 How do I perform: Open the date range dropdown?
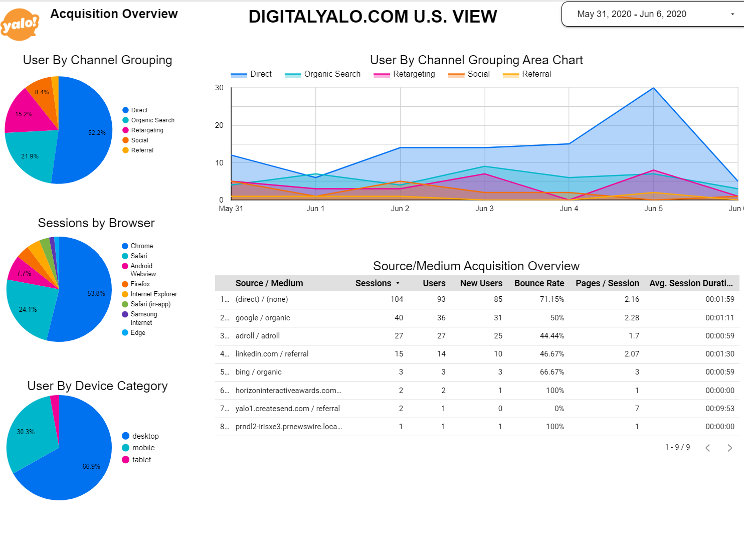tap(653, 14)
